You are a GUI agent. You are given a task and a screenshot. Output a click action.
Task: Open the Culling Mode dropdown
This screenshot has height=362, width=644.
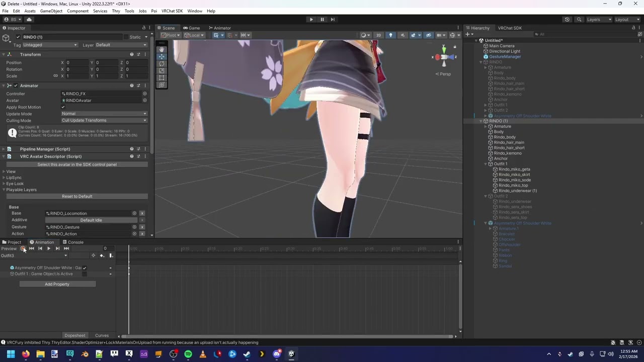point(104,121)
